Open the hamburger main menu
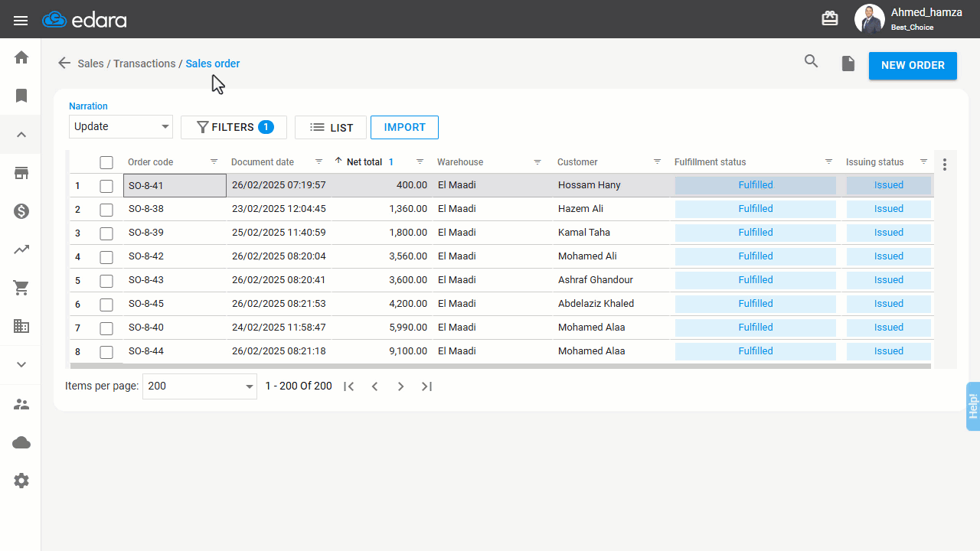This screenshot has width=980, height=551. [x=21, y=21]
